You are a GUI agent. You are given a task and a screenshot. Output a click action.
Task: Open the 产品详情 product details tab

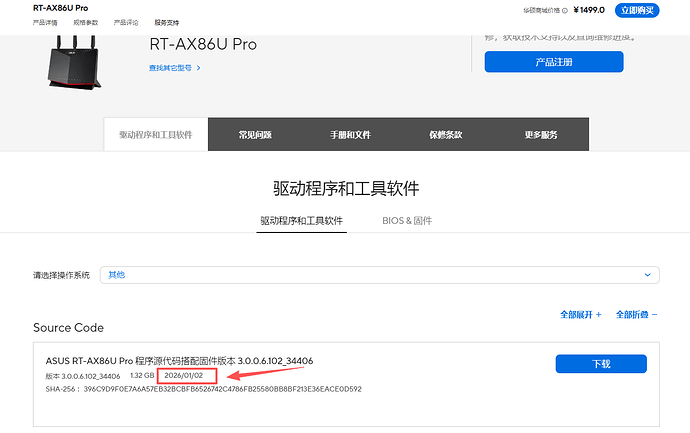45,22
